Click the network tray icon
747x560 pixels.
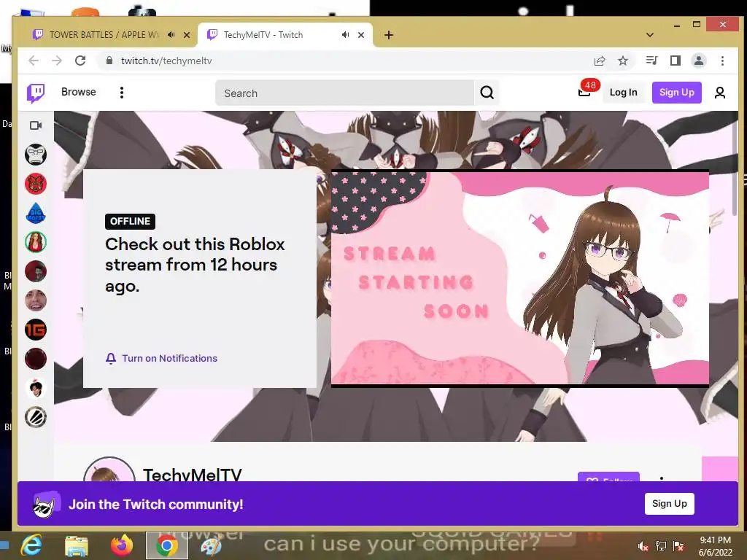661,546
